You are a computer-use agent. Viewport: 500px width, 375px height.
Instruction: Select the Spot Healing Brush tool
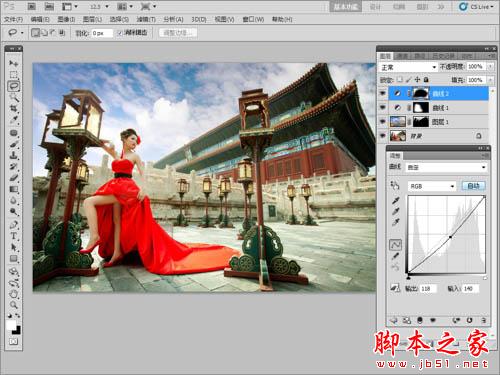13,133
